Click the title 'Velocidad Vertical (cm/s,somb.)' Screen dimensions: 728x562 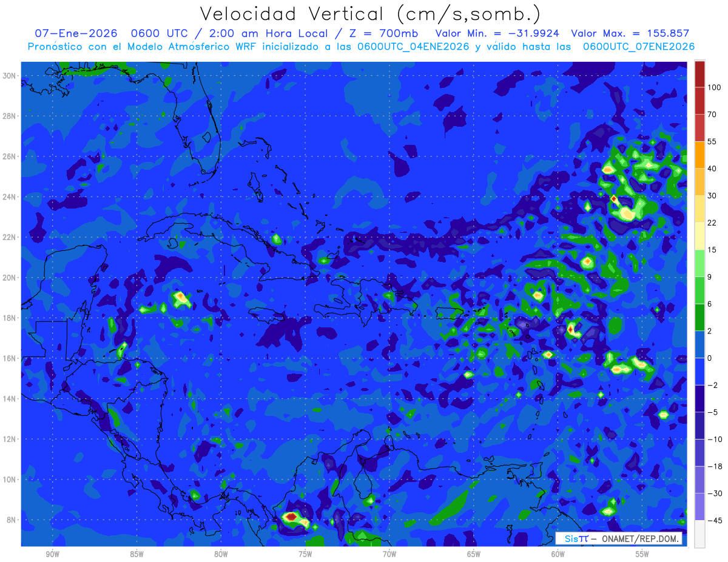click(x=370, y=14)
